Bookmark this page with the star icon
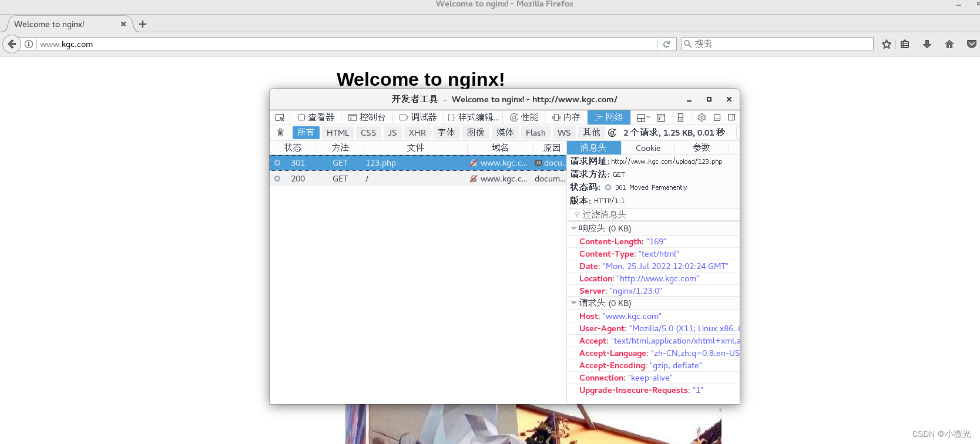Viewport: 980px width, 444px height. [x=887, y=44]
